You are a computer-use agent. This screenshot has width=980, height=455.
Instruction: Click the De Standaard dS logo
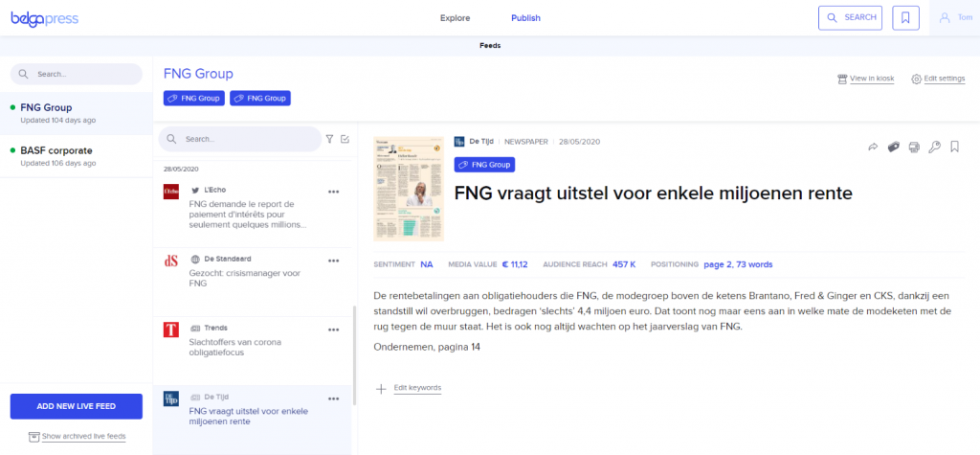[171, 261]
